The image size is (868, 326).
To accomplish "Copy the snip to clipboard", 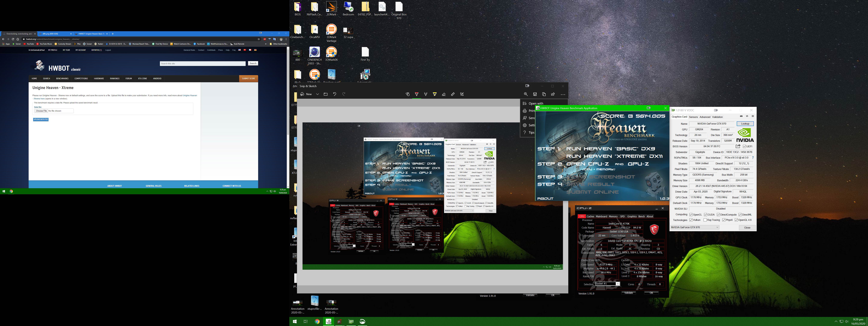I will point(544,94).
